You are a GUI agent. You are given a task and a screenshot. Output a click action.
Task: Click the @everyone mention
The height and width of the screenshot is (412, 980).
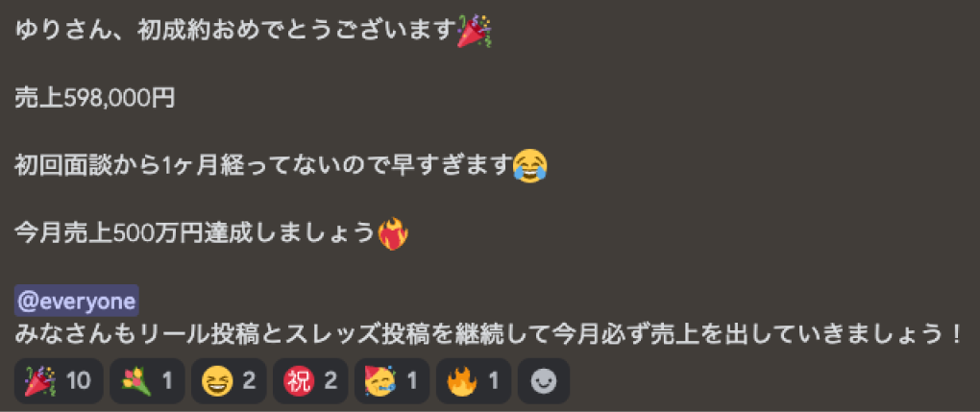pos(77,302)
